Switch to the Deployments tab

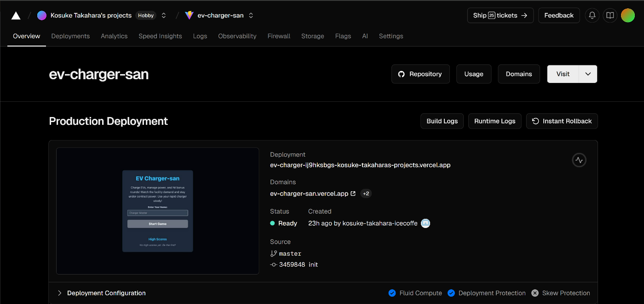[x=70, y=36]
